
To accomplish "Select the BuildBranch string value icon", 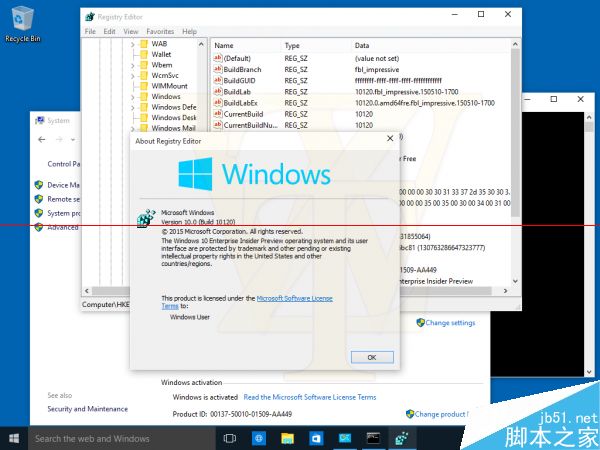I will pos(218,69).
